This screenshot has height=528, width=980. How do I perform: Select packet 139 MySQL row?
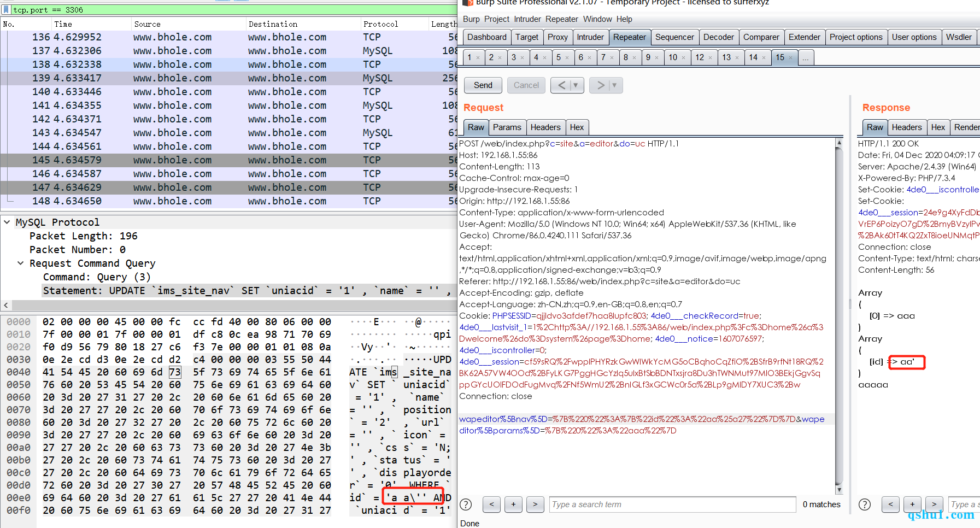click(x=228, y=78)
